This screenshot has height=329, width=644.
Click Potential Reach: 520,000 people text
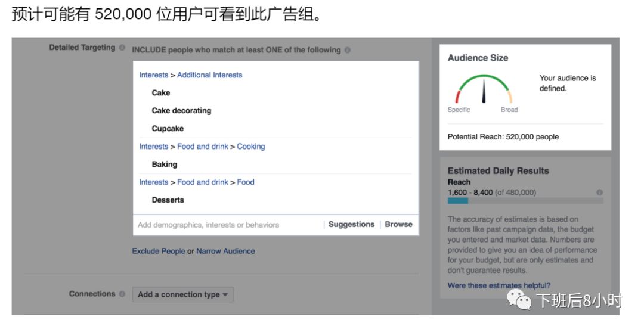coord(503,136)
